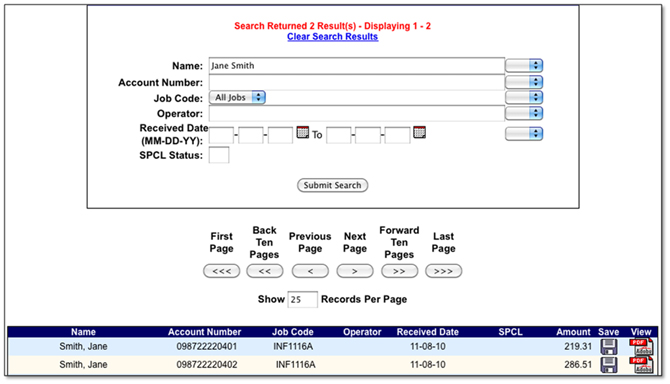Image resolution: width=670 pixels, height=384 pixels.
Task: Open the dropdown beside the Operator field
Action: tap(524, 113)
